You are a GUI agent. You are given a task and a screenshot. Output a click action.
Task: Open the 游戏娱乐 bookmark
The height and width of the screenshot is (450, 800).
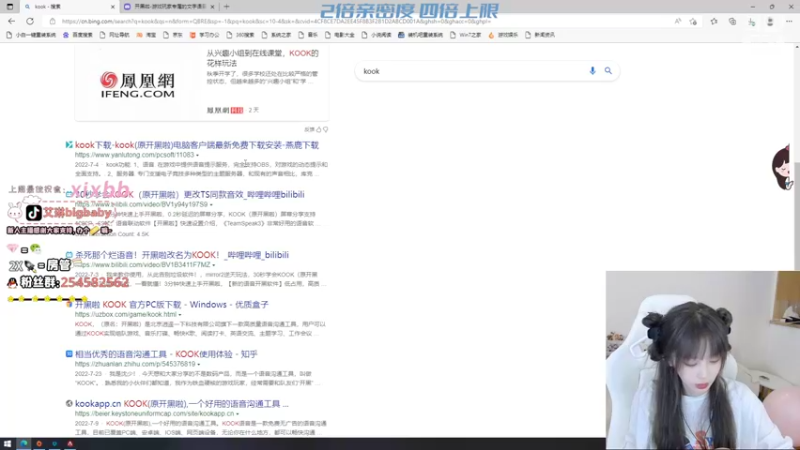[x=503, y=35]
